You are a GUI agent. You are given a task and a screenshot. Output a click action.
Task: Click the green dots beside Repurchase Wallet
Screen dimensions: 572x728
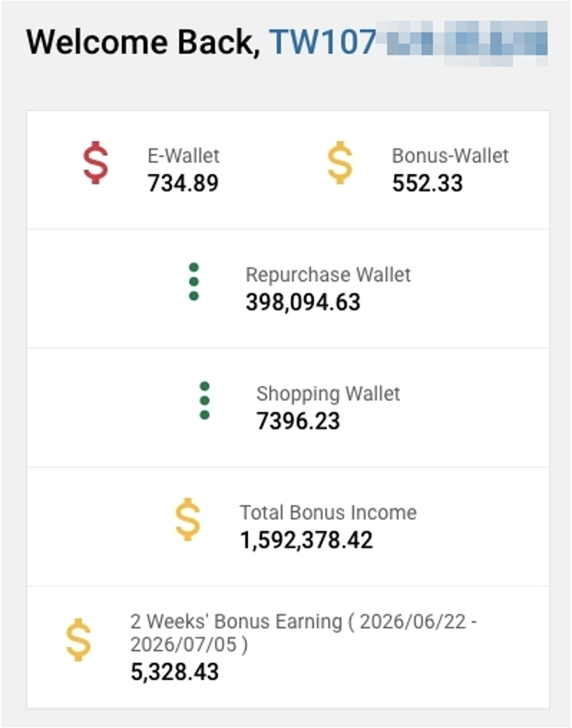[x=194, y=282]
